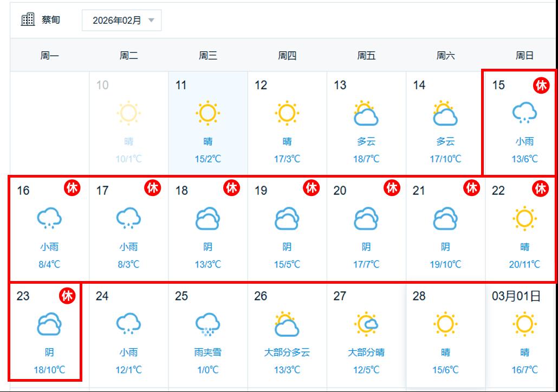
Task: Click the greyed-out day 10 cell
Action: pos(129,123)
